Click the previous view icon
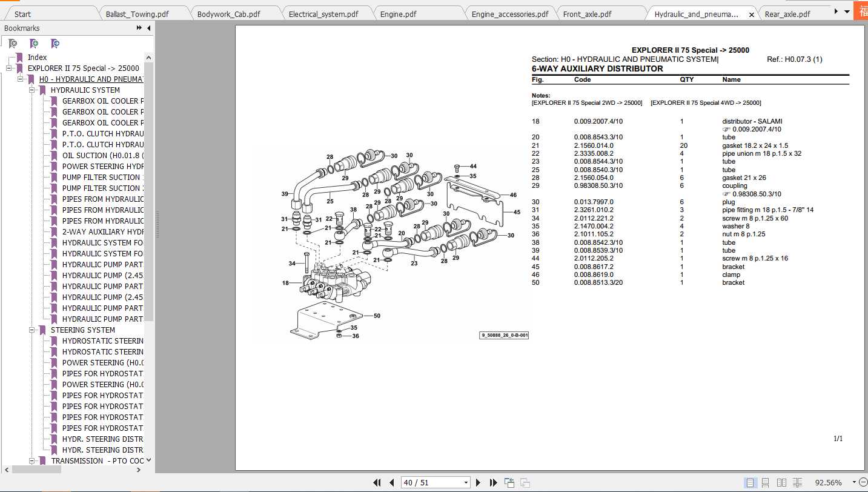This screenshot has height=492, width=868. [509, 482]
